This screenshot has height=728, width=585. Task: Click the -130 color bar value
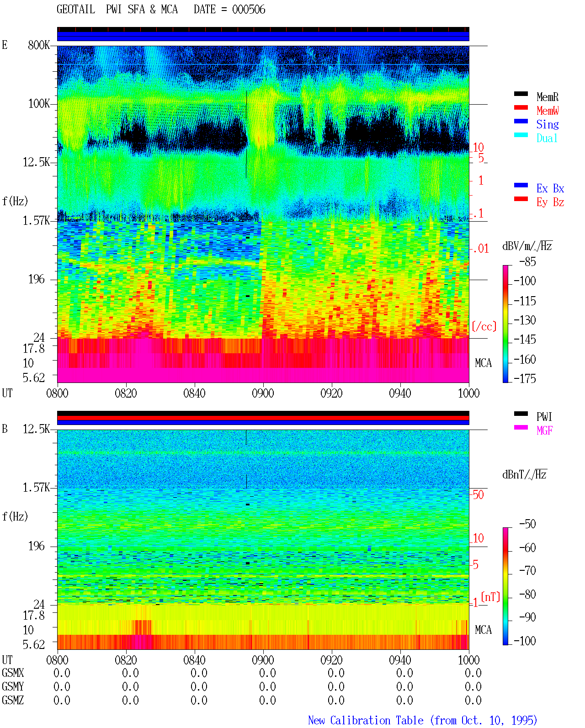[525, 320]
